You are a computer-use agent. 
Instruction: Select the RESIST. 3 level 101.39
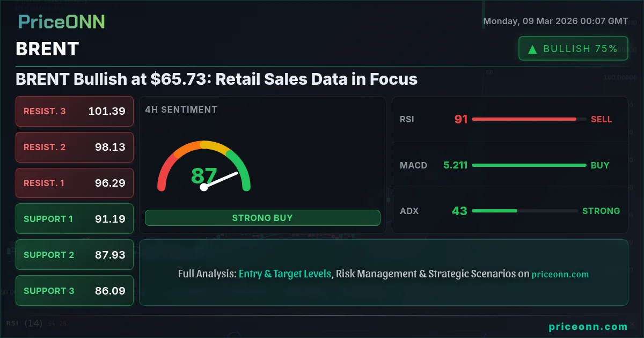[x=75, y=111]
